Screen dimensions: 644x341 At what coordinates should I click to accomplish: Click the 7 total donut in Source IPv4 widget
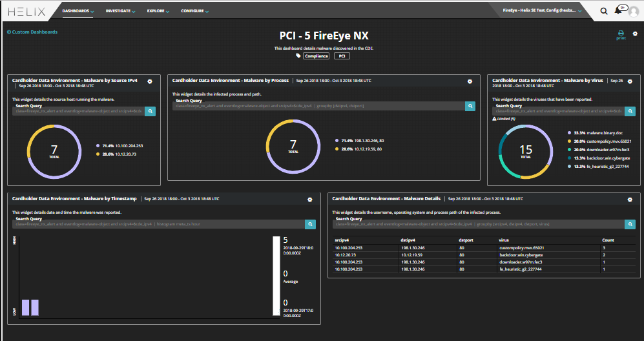click(x=54, y=152)
